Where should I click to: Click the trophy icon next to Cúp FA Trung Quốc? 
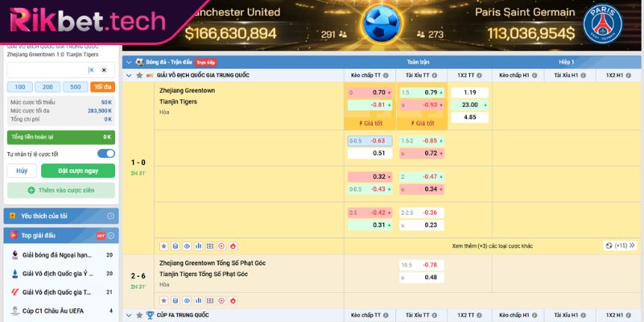[149, 316]
